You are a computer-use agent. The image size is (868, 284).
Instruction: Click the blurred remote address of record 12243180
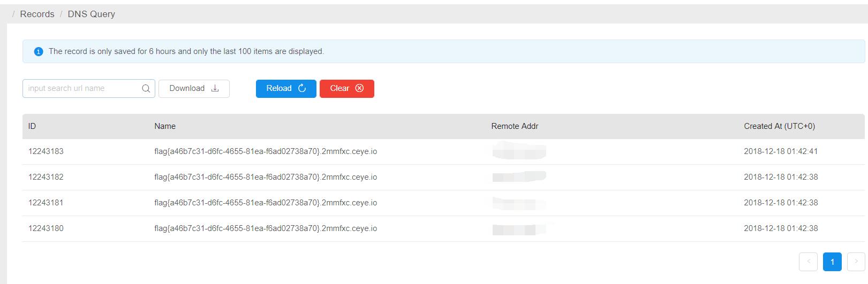point(518,229)
